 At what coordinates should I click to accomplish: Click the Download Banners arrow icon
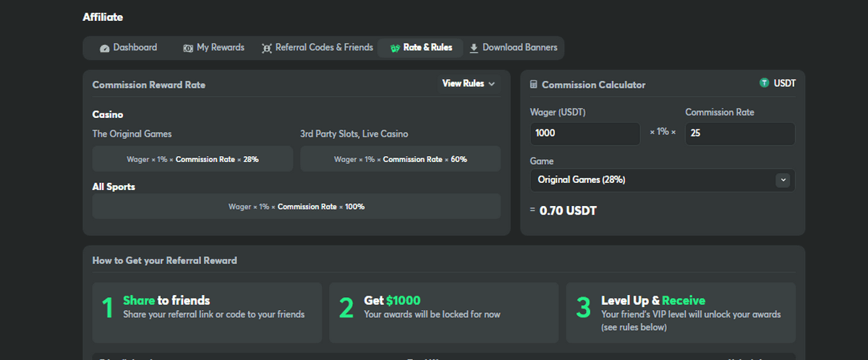pyautogui.click(x=474, y=48)
